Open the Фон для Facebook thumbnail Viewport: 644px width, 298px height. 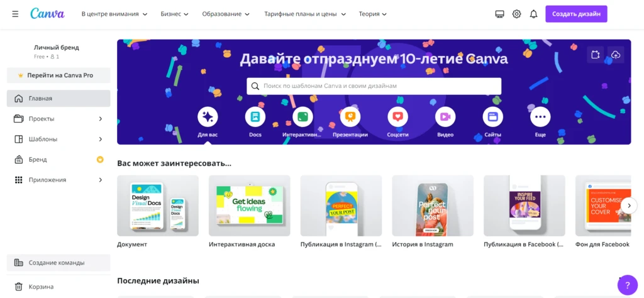pos(603,206)
